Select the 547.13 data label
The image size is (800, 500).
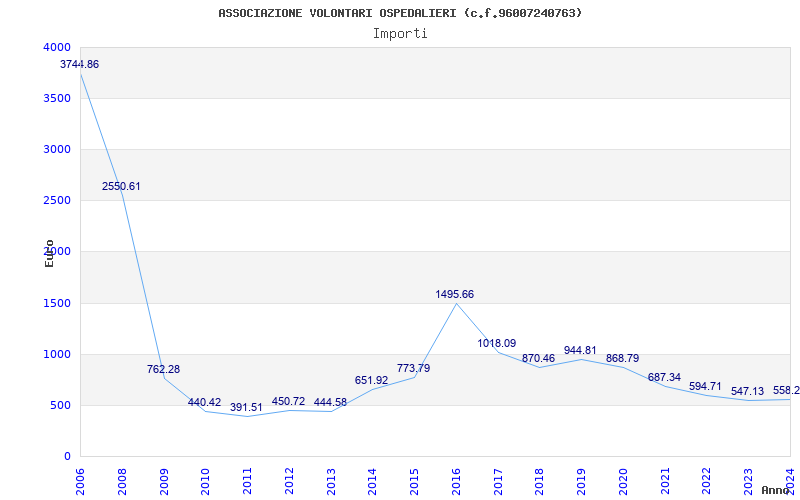747,391
